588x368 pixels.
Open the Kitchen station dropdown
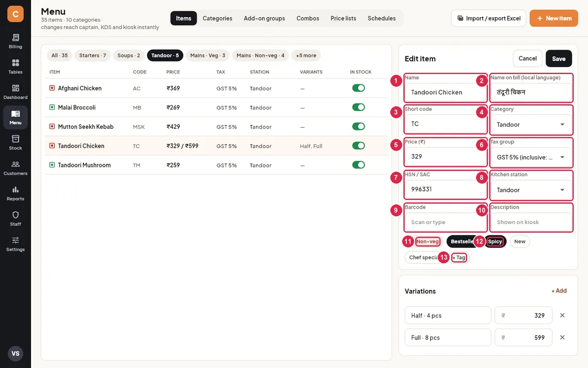click(x=531, y=190)
